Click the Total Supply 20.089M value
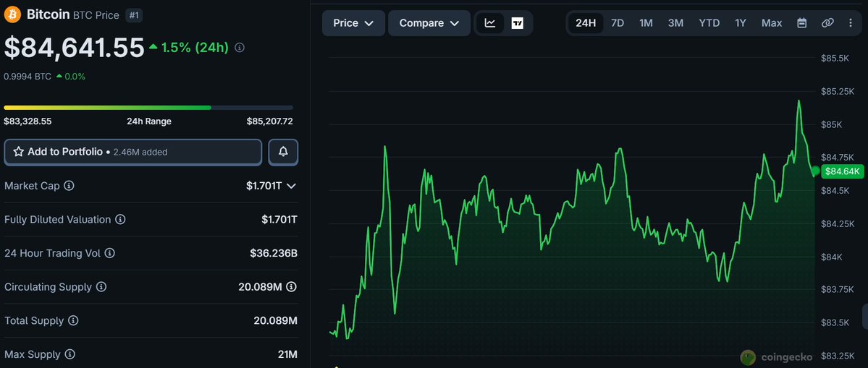Viewport: 868px width, 368px height. coord(276,321)
